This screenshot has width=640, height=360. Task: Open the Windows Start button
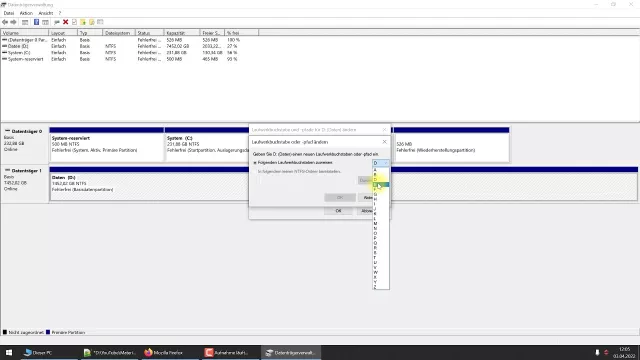pos(9,353)
